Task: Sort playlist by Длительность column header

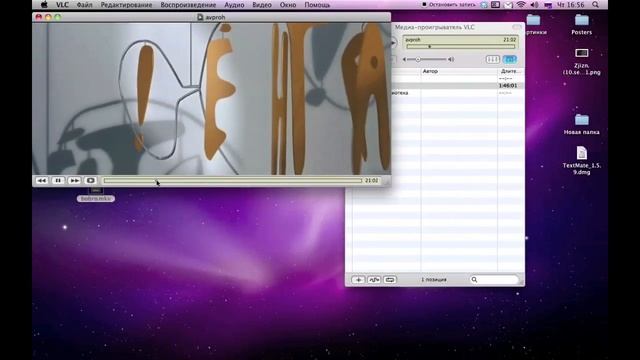Action: 511,71
